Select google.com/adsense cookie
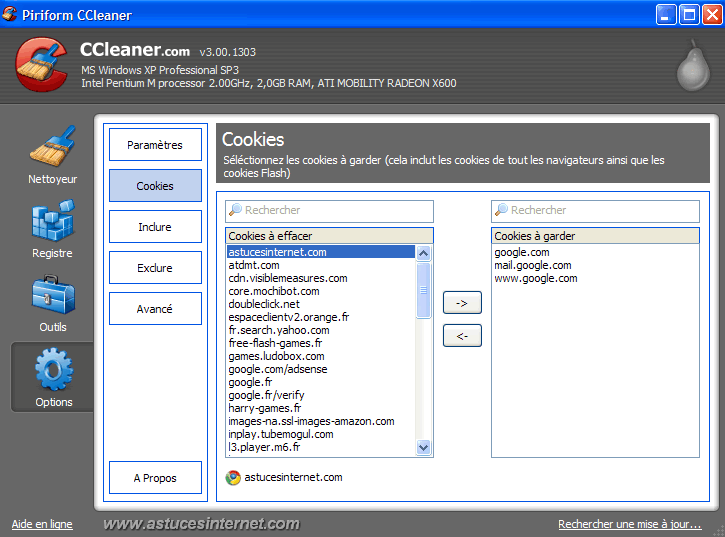The image size is (725, 537). point(321,369)
